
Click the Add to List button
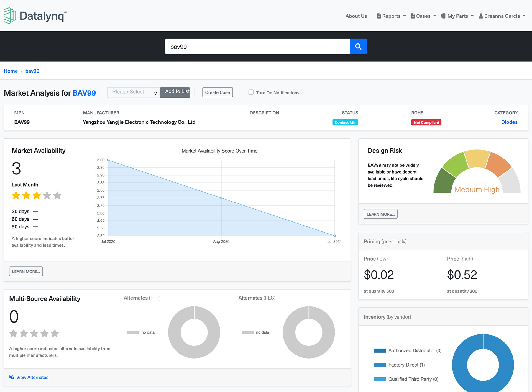tap(175, 92)
